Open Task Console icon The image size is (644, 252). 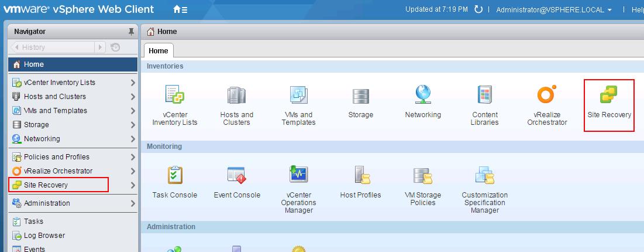pyautogui.click(x=174, y=175)
